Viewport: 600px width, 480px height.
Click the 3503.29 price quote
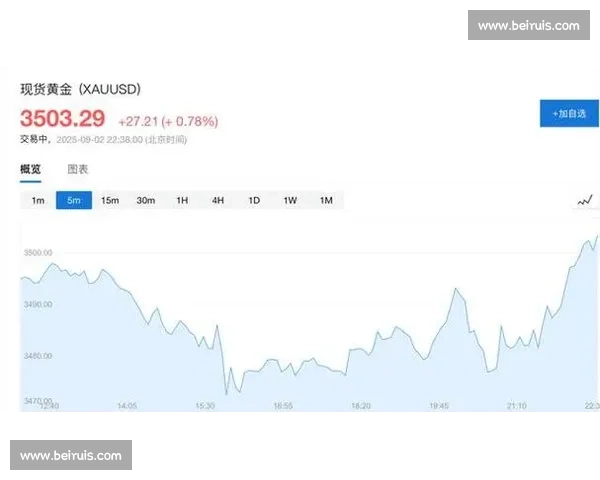[x=63, y=120]
